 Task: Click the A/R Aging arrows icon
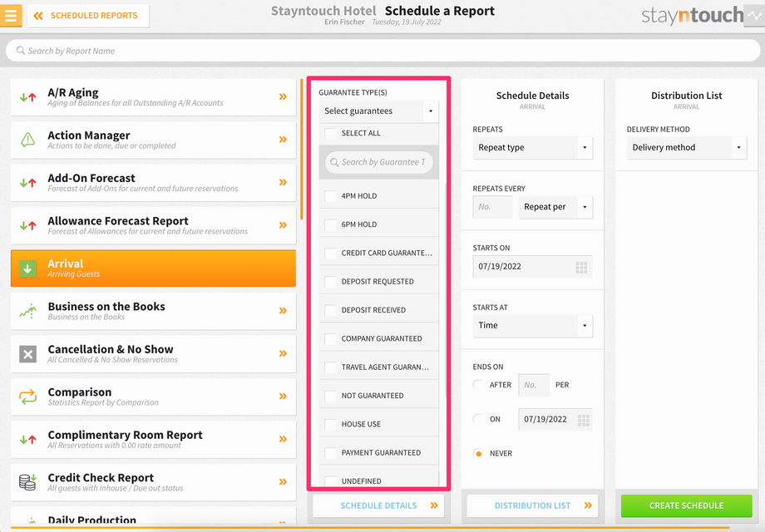(x=27, y=97)
